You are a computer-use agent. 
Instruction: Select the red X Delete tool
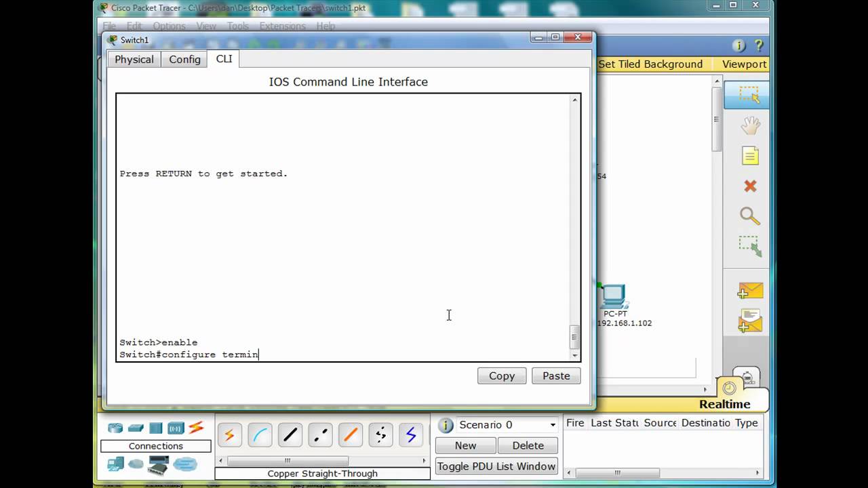750,186
